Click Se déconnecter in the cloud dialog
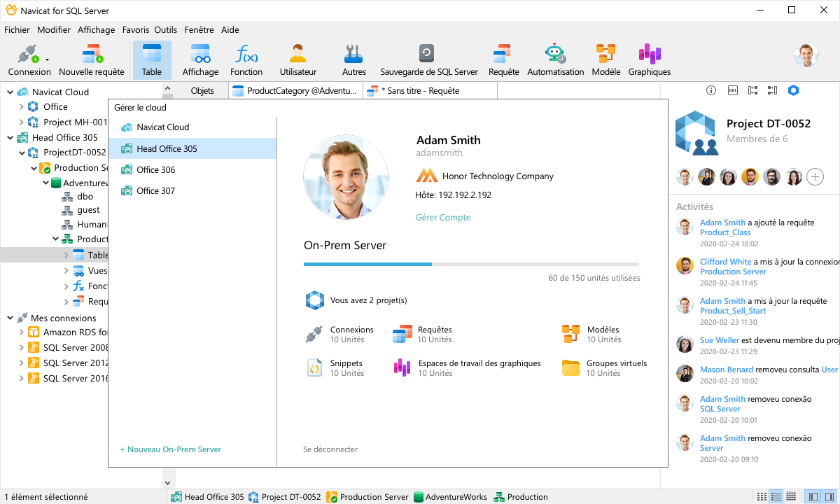This screenshot has height=504, width=840. coord(330,449)
